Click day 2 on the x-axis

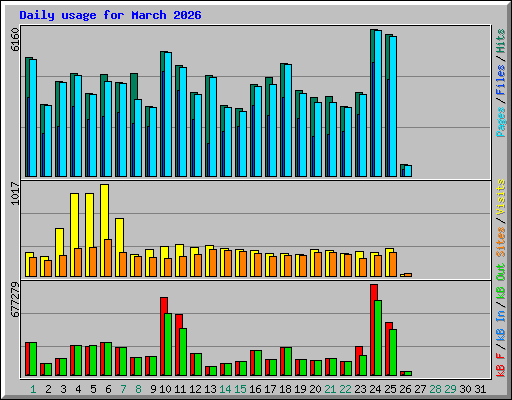point(48,389)
